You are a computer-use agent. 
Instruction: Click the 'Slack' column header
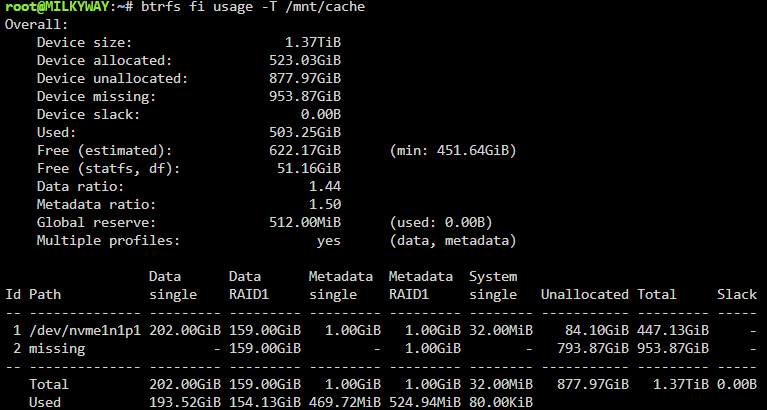click(737, 295)
